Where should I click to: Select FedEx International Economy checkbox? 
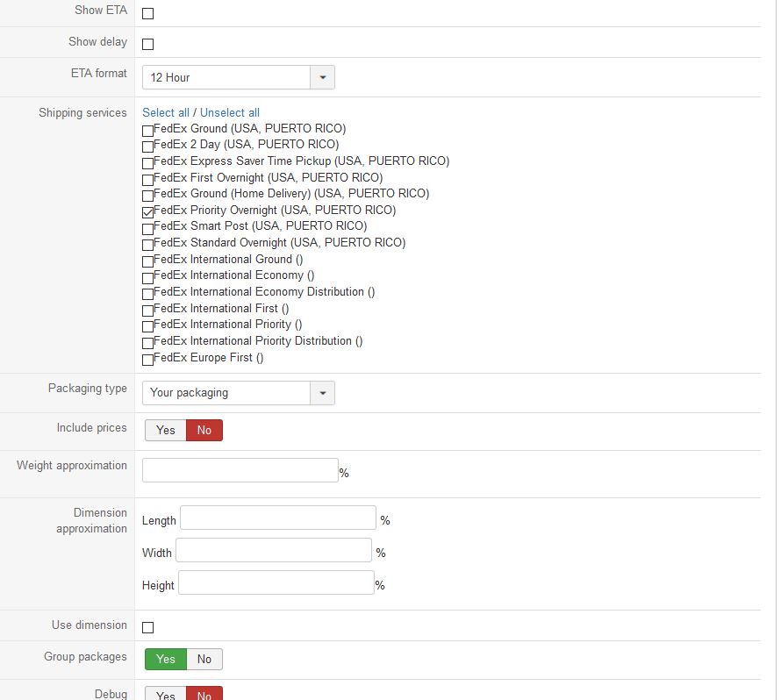pyautogui.click(x=147, y=277)
